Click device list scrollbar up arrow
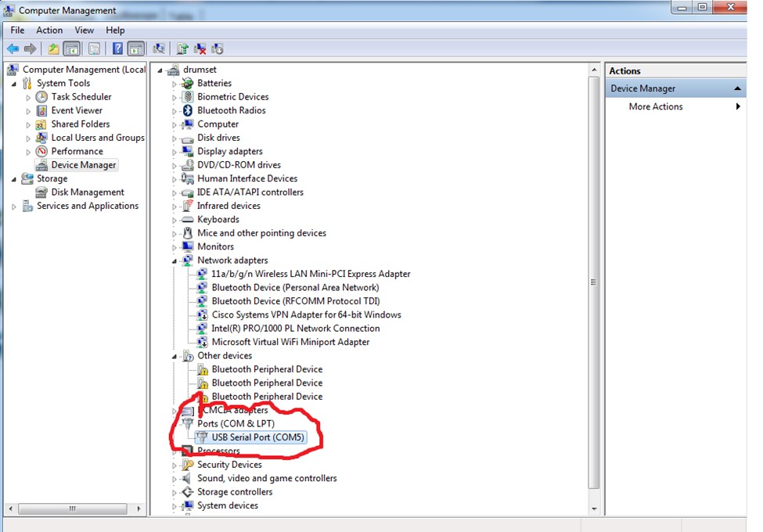This screenshot has width=763, height=532. (594, 70)
